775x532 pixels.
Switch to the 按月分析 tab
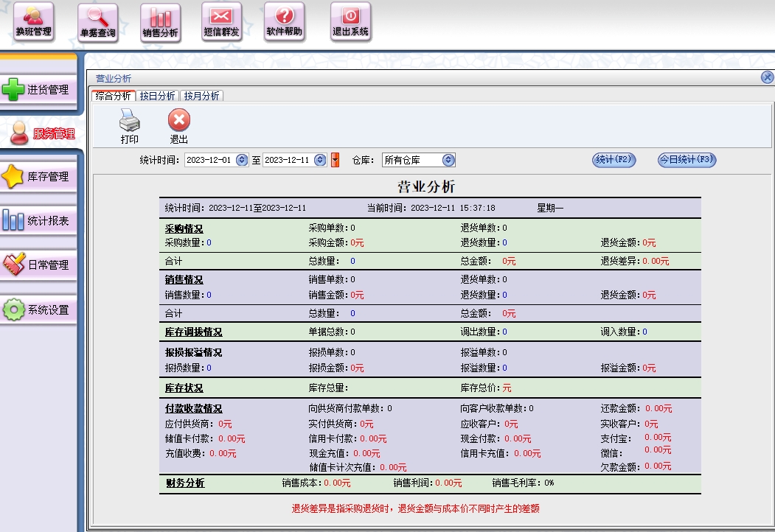201,96
